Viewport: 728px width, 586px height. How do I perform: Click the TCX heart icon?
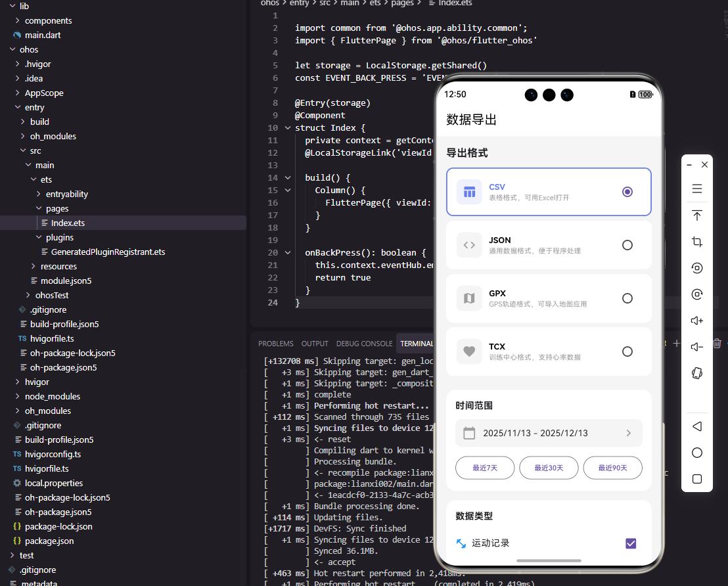(x=469, y=351)
